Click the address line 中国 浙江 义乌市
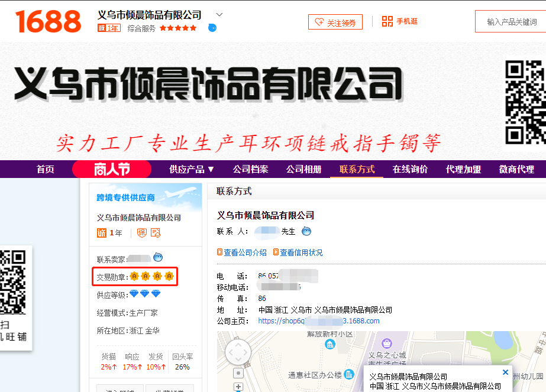 (x=325, y=309)
